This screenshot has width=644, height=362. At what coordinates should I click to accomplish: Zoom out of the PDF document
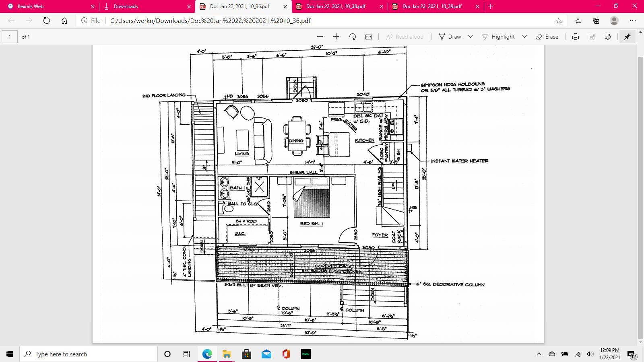320,37
